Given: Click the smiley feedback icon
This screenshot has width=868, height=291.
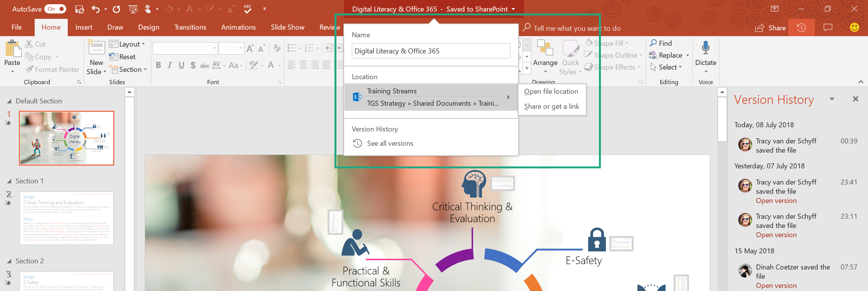Looking at the screenshot, I should [854, 27].
